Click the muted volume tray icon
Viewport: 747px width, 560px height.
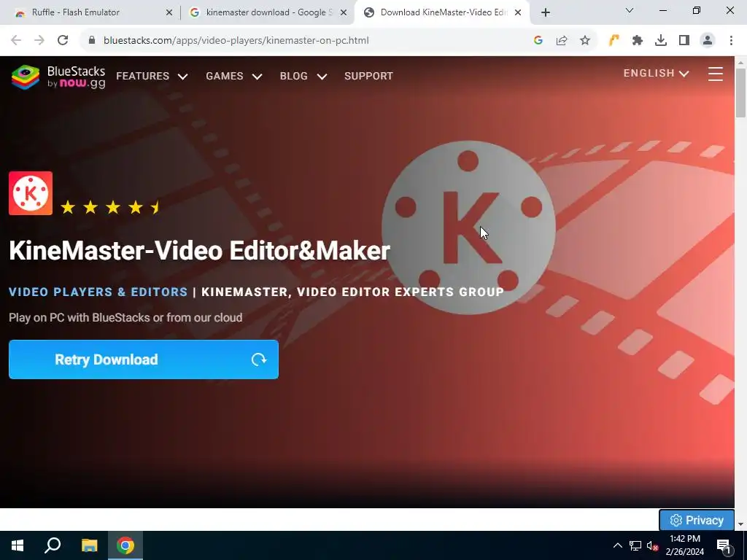coord(652,545)
